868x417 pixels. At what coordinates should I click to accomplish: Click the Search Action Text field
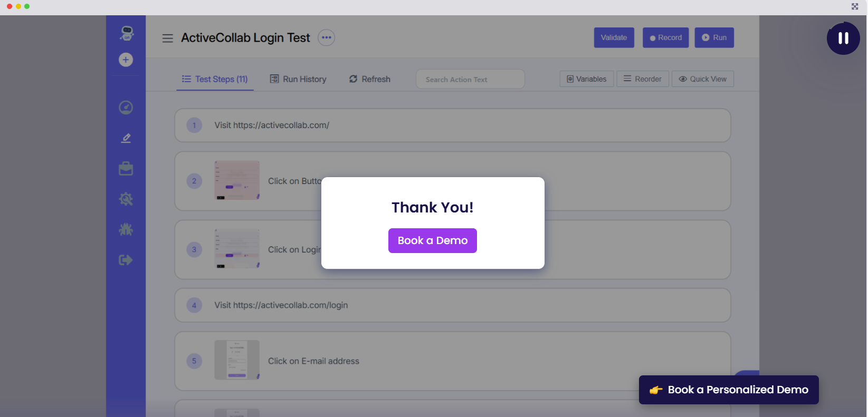(470, 79)
